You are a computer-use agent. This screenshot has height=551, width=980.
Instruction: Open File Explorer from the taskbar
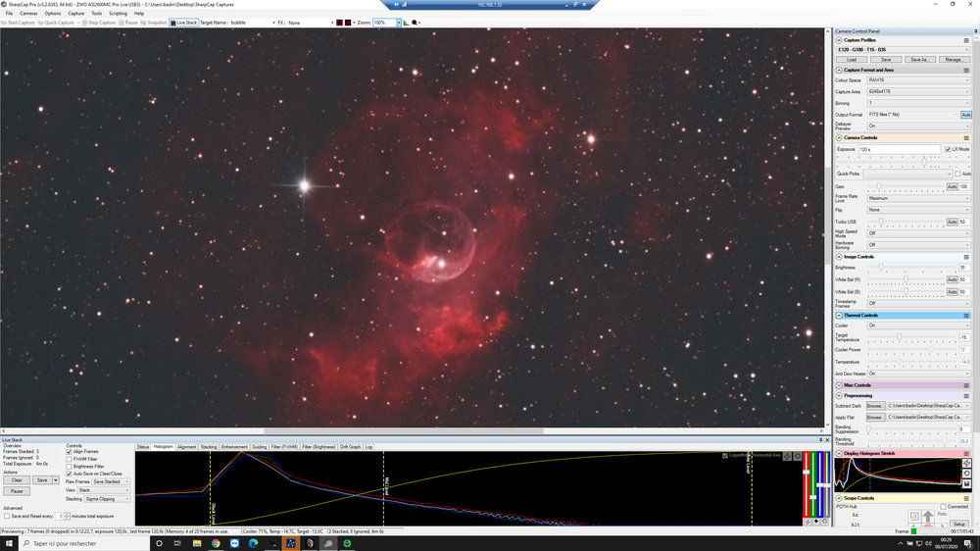[197, 543]
